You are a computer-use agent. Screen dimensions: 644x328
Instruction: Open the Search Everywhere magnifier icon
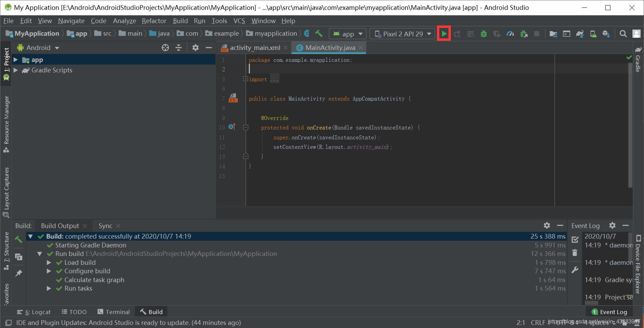click(x=623, y=34)
